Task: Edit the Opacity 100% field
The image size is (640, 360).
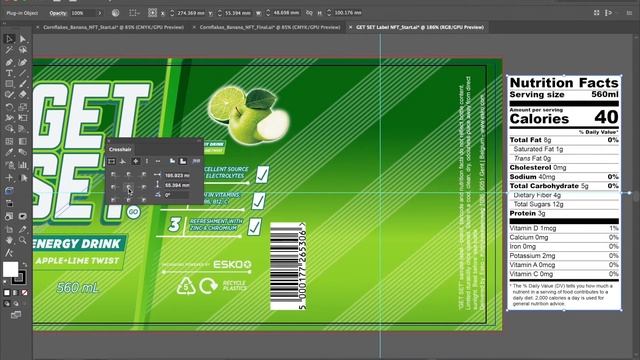Action: (x=82, y=13)
